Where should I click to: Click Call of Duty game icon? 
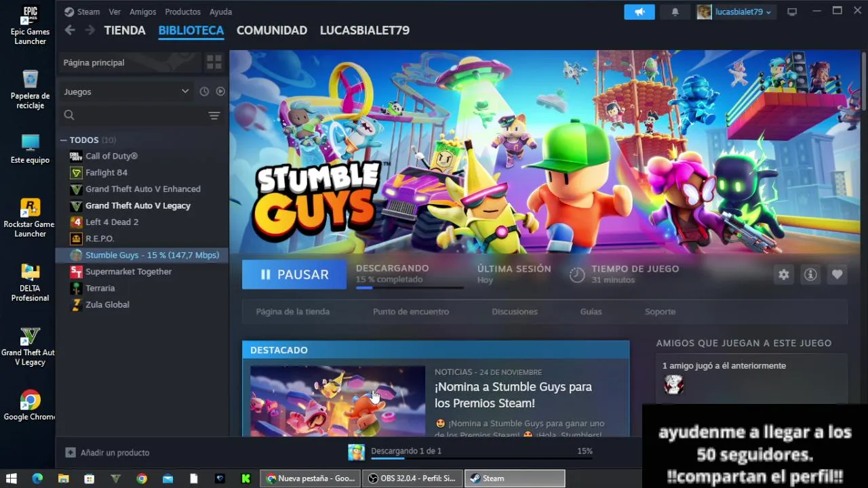(76, 156)
